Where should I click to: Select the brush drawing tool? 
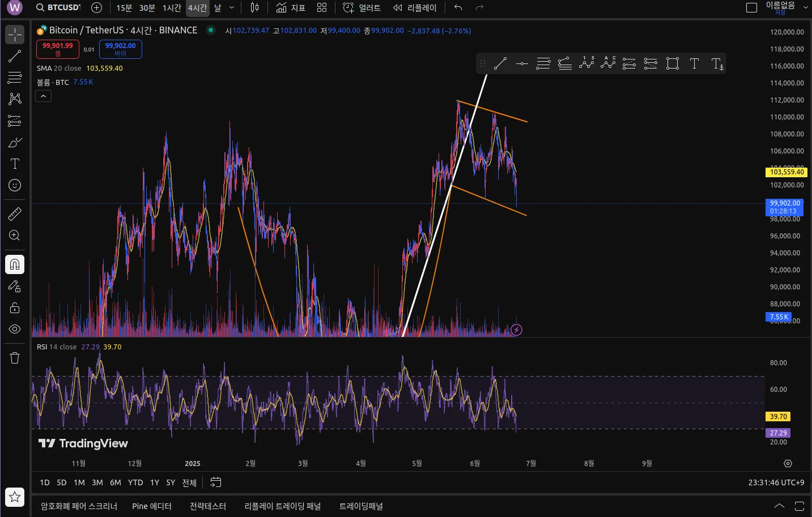(x=15, y=142)
